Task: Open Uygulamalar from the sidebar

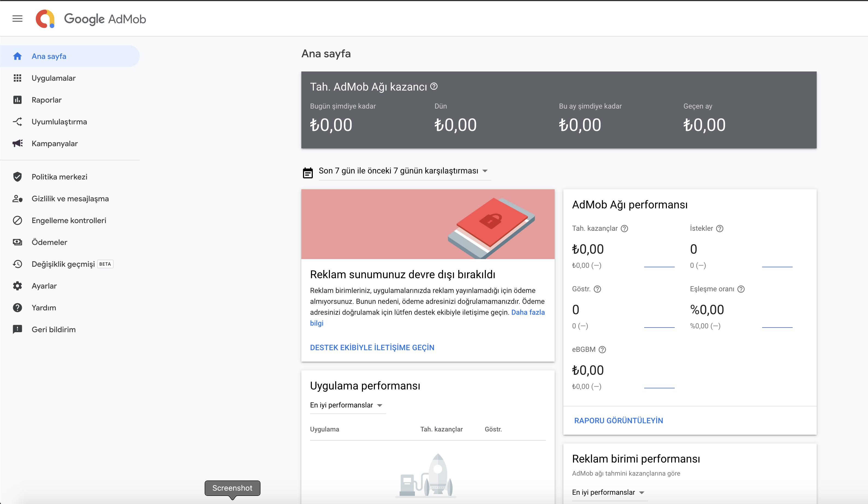Action: click(x=70, y=78)
